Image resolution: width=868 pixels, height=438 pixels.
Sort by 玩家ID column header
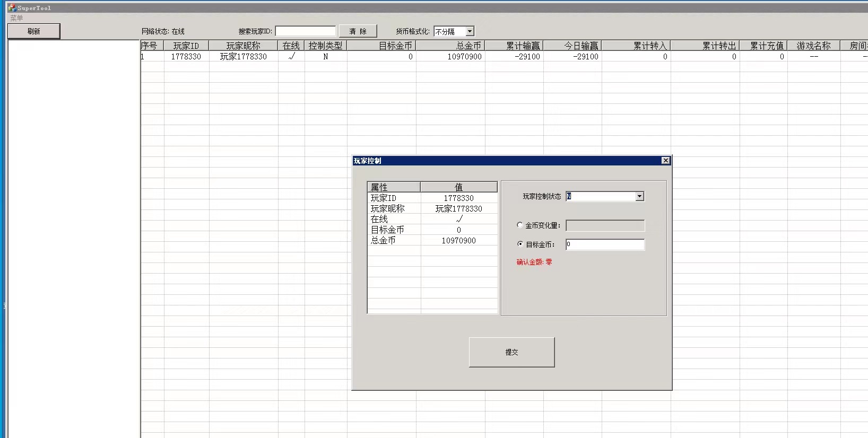tap(186, 46)
